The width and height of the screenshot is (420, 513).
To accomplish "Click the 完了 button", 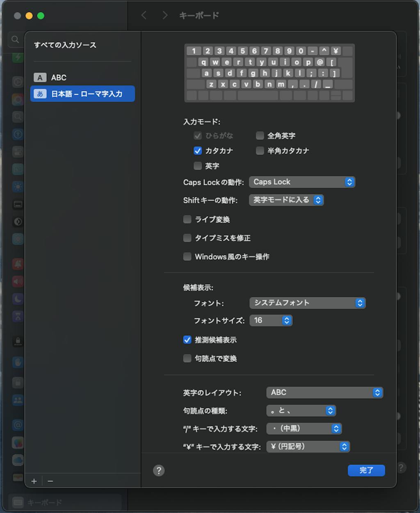I will (x=366, y=470).
